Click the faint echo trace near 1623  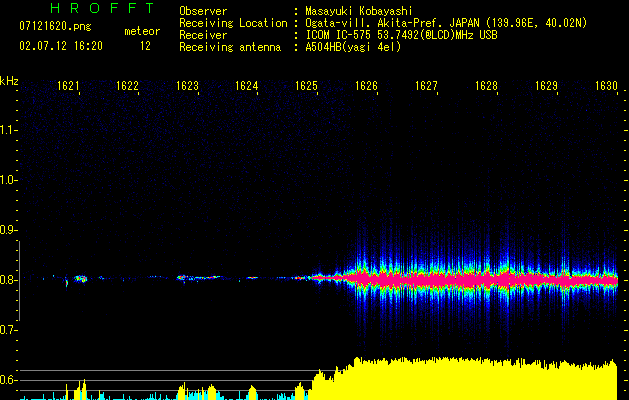coord(199,277)
